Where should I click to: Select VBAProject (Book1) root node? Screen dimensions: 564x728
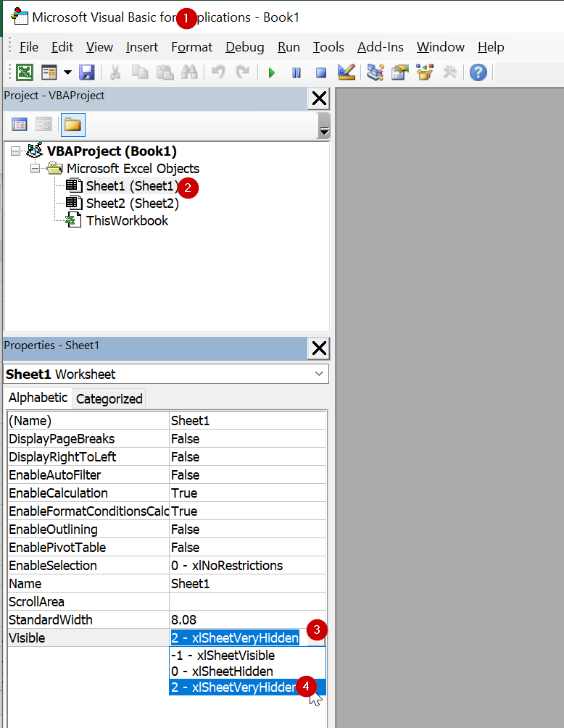click(x=112, y=151)
